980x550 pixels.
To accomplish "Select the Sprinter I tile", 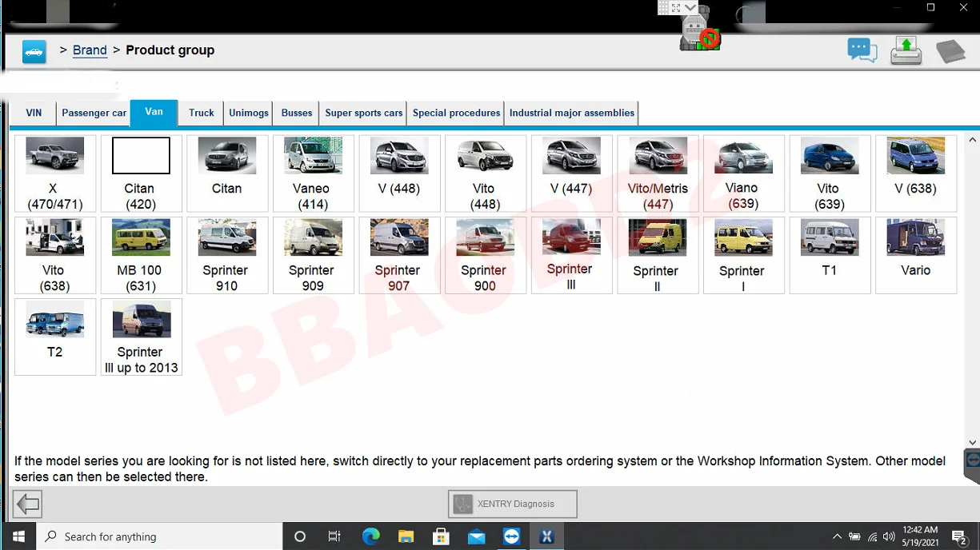I will click(x=743, y=255).
